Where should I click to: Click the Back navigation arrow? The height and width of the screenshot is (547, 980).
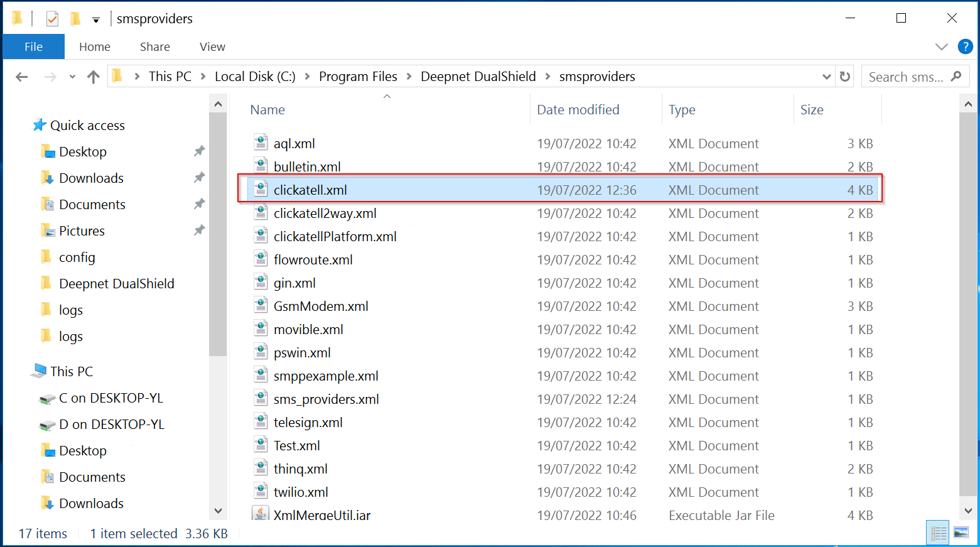click(x=22, y=77)
